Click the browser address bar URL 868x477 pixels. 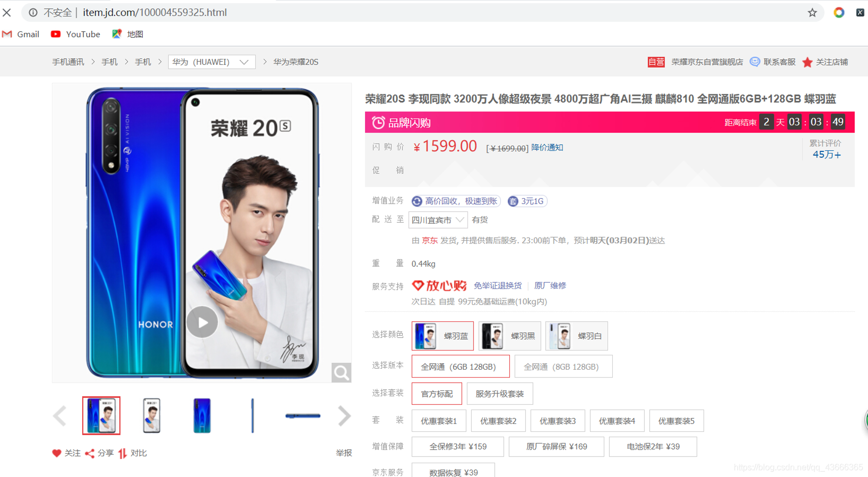(x=155, y=12)
